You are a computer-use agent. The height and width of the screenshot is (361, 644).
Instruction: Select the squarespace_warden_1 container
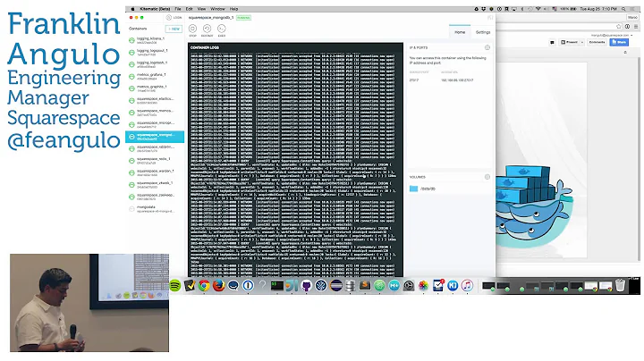[x=155, y=172]
